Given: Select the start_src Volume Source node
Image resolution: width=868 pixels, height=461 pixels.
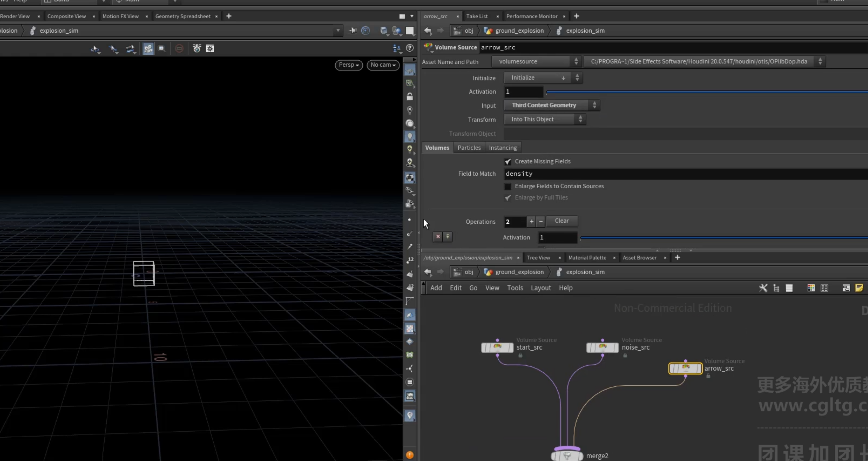Looking at the screenshot, I should tap(497, 348).
